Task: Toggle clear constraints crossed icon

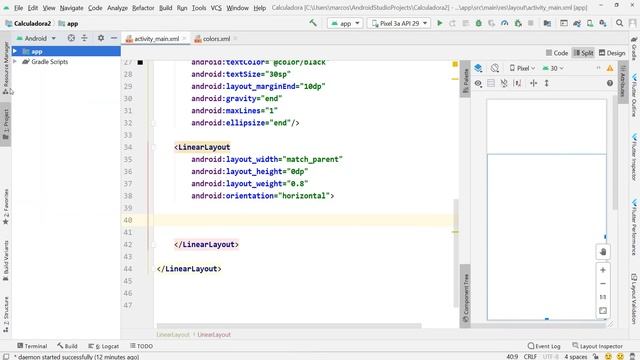Action: tap(504, 83)
